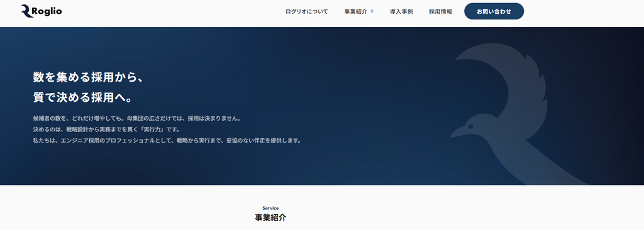This screenshot has height=230, width=644.
Task: Click the sentence starting with 候補者の数を
Action: (x=136, y=118)
